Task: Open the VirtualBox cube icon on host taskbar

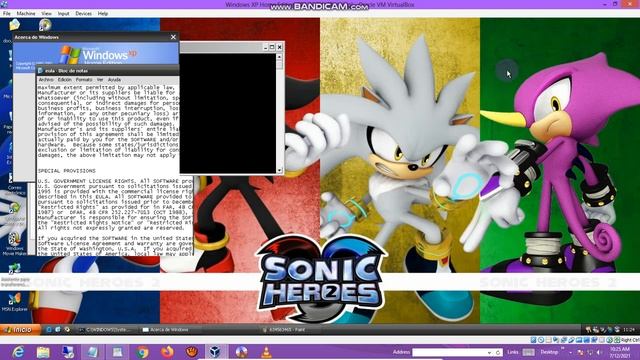Action: click(215, 352)
